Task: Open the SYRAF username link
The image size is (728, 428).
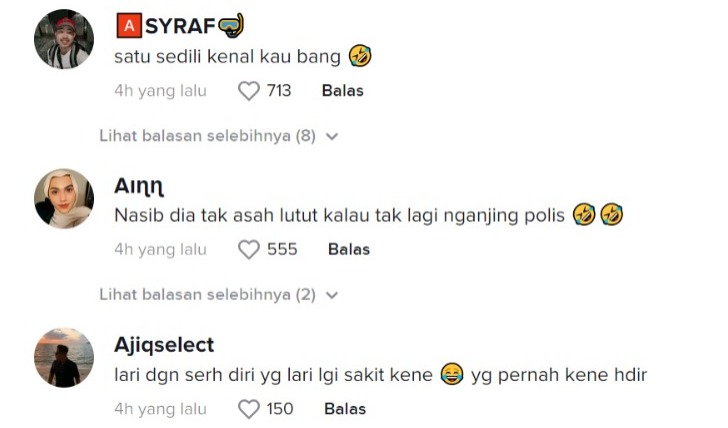Action: pos(180,26)
